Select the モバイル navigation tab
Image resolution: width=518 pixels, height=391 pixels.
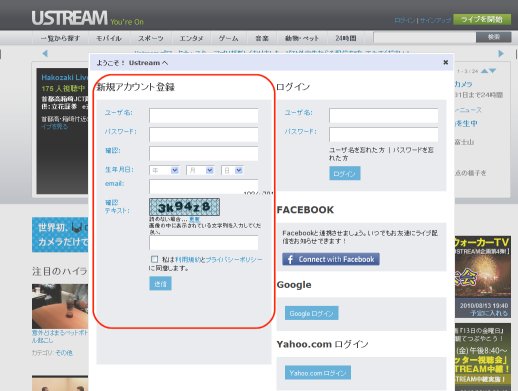tap(109, 38)
